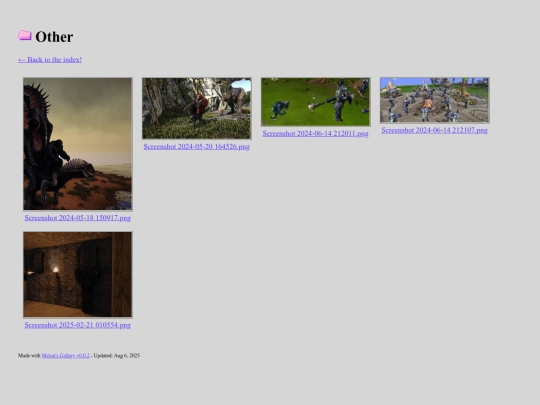Open Screenshot 2024-06-14 212107.png link
The height and width of the screenshot is (405, 540).
click(434, 130)
